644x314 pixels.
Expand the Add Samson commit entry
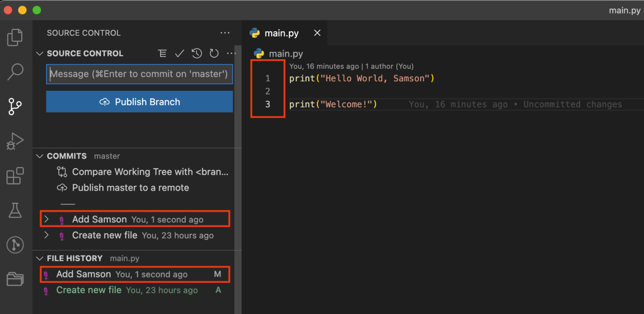[46, 219]
